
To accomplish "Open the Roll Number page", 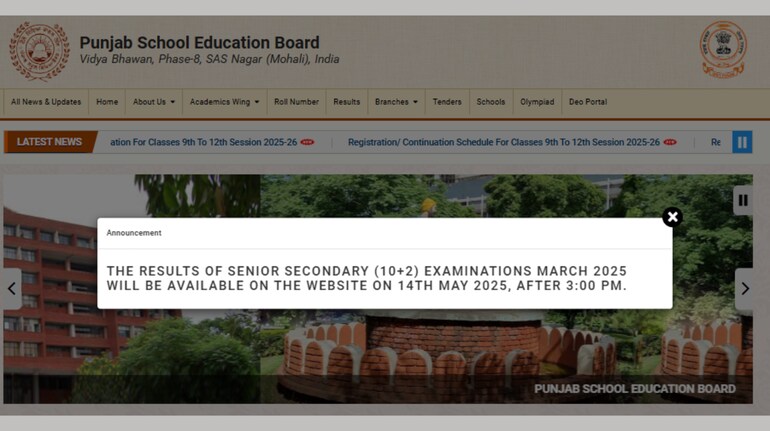I will click(296, 102).
